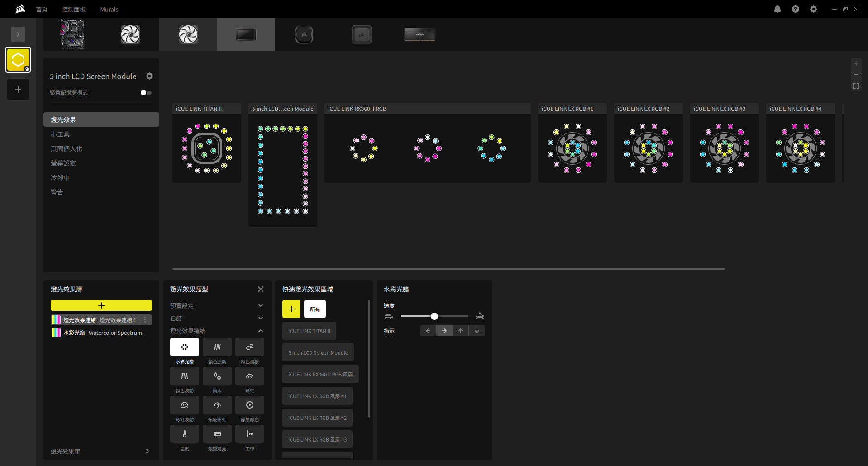Switch to the Murals tab

tap(109, 9)
